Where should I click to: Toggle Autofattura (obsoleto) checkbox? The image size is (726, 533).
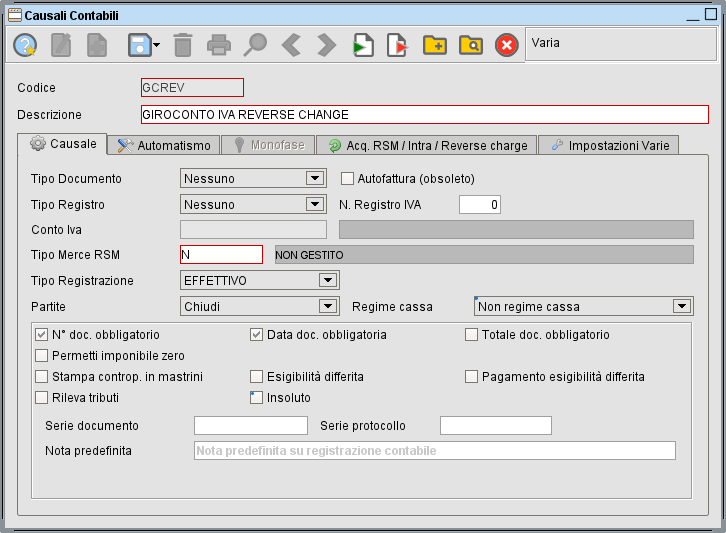pos(347,178)
